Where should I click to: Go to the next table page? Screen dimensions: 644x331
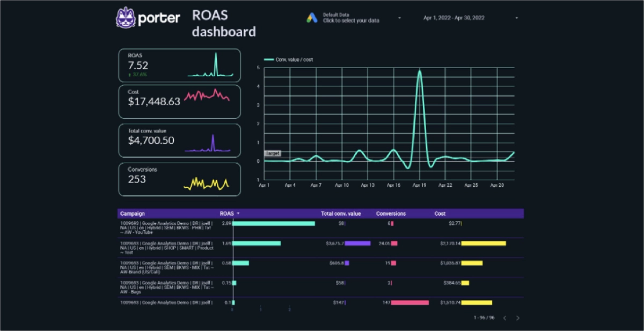[518, 318]
